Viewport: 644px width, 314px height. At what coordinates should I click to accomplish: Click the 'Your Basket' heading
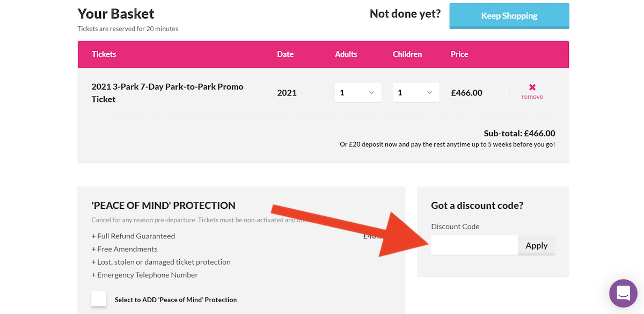[116, 13]
